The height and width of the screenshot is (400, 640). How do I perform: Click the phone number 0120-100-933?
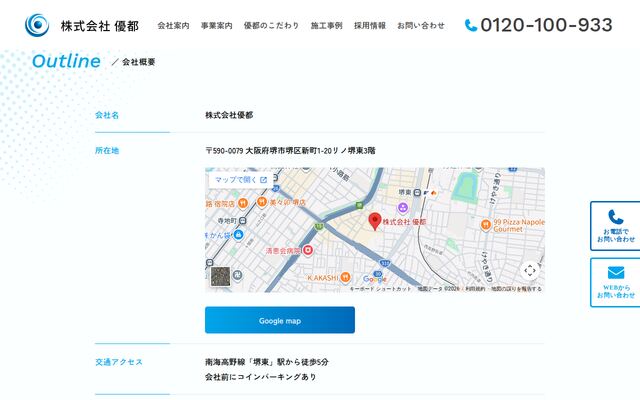(x=547, y=25)
